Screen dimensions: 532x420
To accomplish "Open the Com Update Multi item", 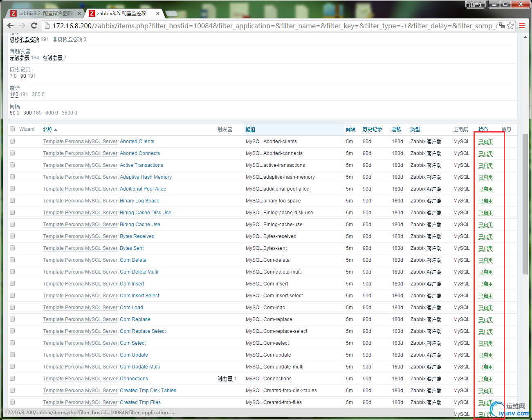I will coord(140,367).
